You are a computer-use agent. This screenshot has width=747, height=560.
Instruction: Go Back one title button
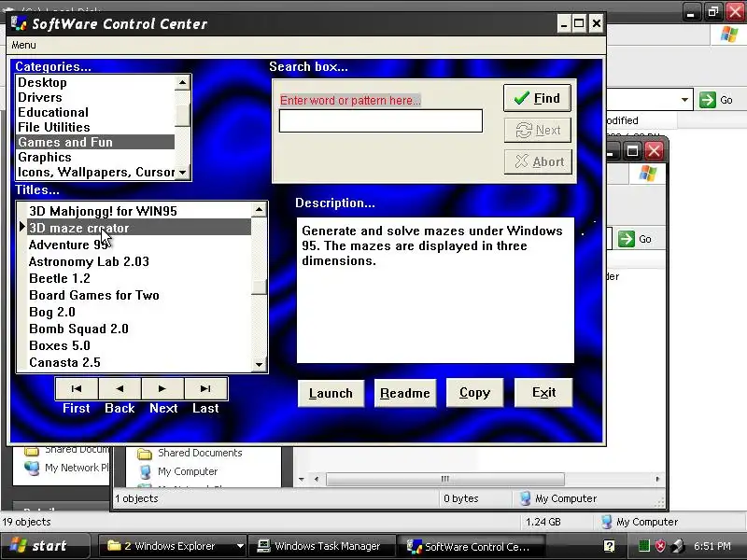click(120, 388)
